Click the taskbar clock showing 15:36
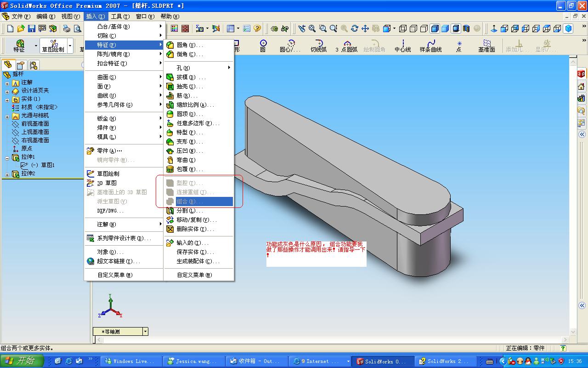588x368 pixels. (x=575, y=361)
